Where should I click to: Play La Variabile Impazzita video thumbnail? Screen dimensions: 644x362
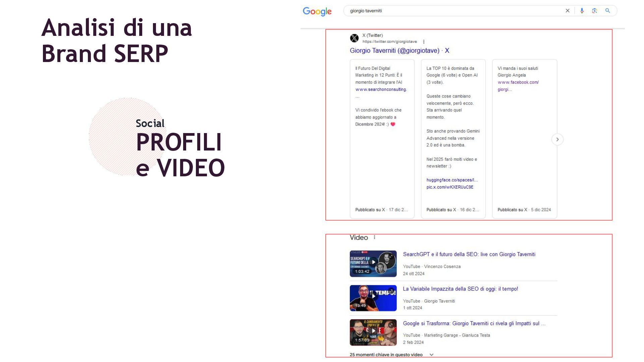coord(373,298)
